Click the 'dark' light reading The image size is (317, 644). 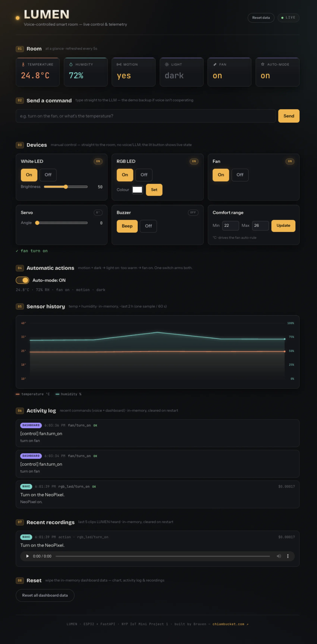174,76
